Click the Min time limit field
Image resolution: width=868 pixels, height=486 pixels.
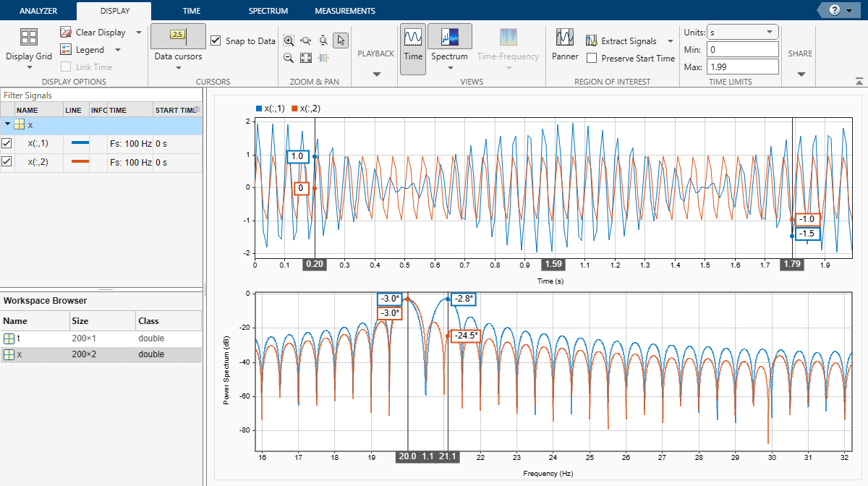pos(743,50)
